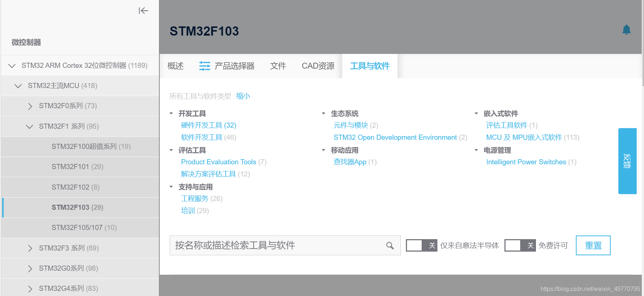This screenshot has height=296, width=644.
Task: Collapse the 嵌入式软件 category triangle
Action: pos(476,114)
